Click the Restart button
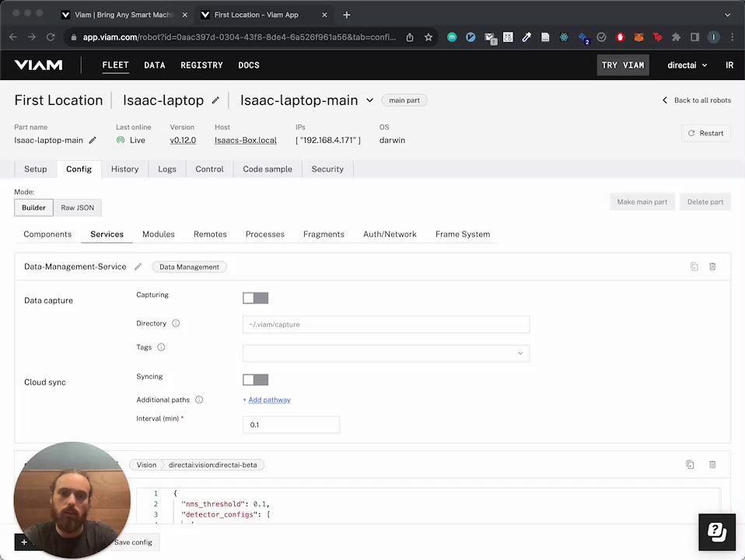Image resolution: width=745 pixels, height=560 pixels. pyautogui.click(x=705, y=133)
